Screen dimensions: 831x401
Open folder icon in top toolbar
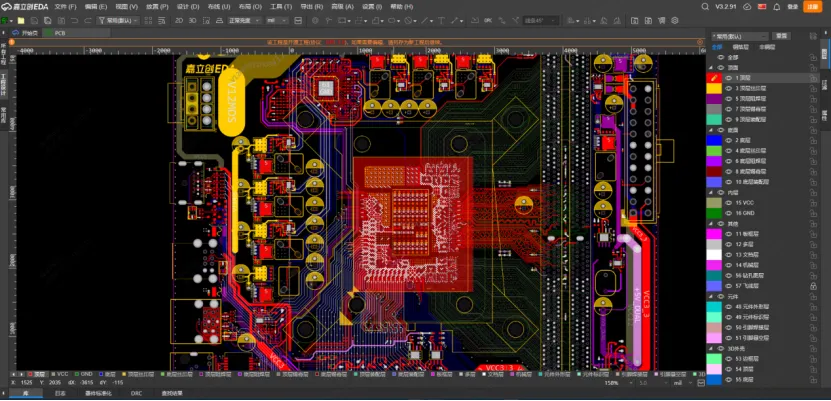click(x=21, y=21)
